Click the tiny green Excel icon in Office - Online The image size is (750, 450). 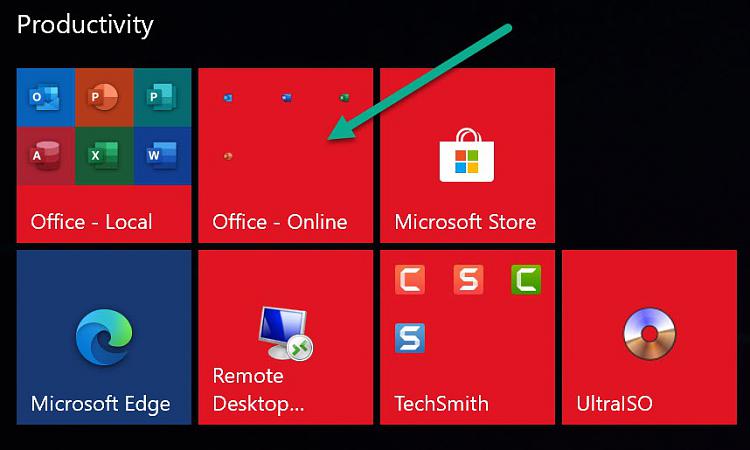[344, 98]
